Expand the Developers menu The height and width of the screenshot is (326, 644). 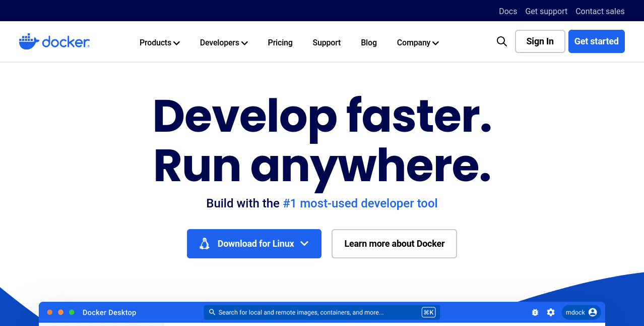[224, 43]
